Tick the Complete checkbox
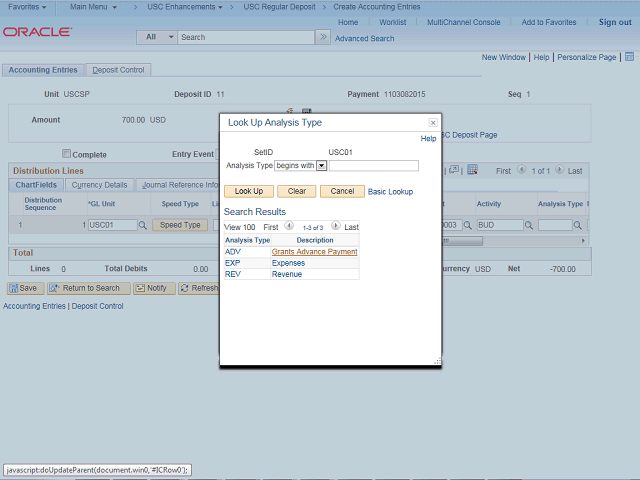Image resolution: width=640 pixels, height=480 pixels. (x=66, y=153)
